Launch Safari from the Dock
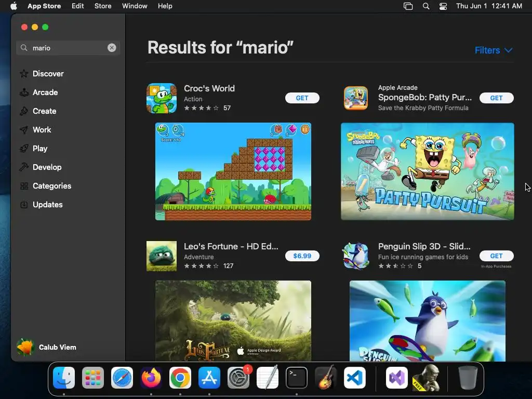Viewport: 532px width, 399px height. pyautogui.click(x=122, y=377)
